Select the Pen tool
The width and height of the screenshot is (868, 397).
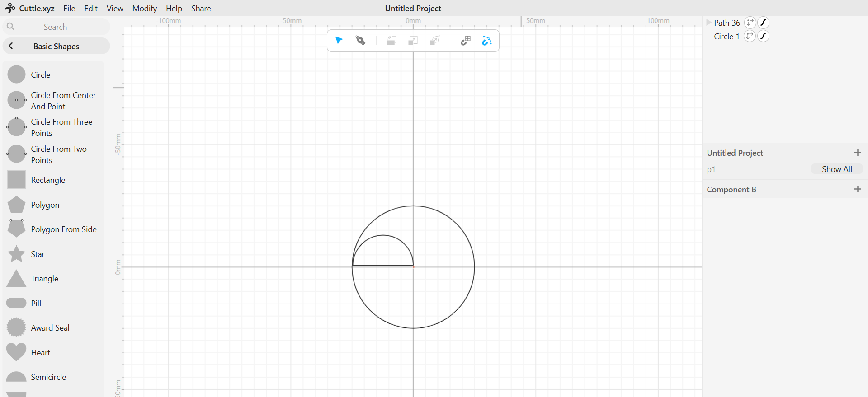coord(360,41)
